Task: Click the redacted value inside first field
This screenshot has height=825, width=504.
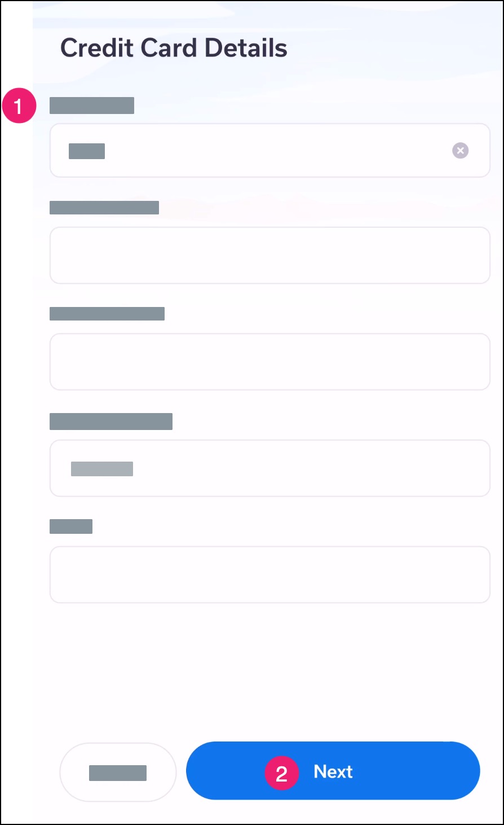Action: click(87, 151)
